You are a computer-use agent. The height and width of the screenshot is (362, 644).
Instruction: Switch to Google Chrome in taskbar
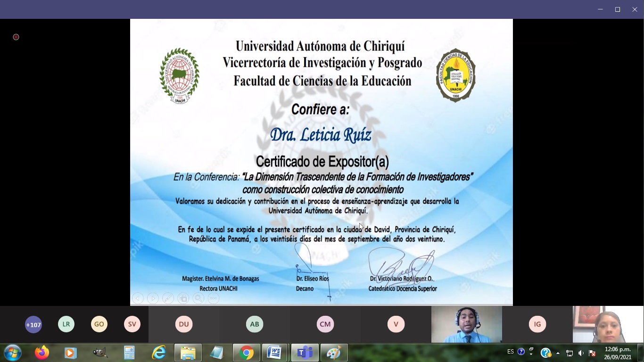click(x=247, y=353)
